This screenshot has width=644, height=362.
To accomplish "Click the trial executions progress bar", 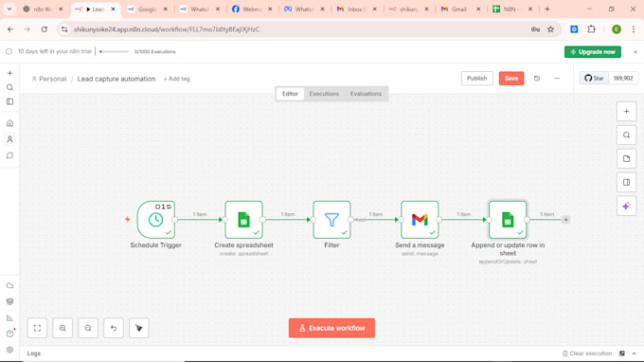I will pyautogui.click(x=115, y=52).
